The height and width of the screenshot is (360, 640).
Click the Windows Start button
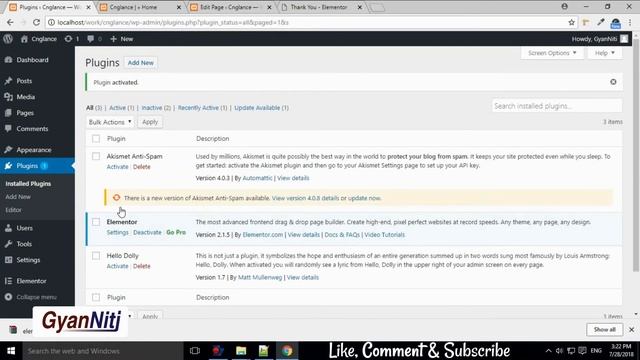(x=11, y=351)
